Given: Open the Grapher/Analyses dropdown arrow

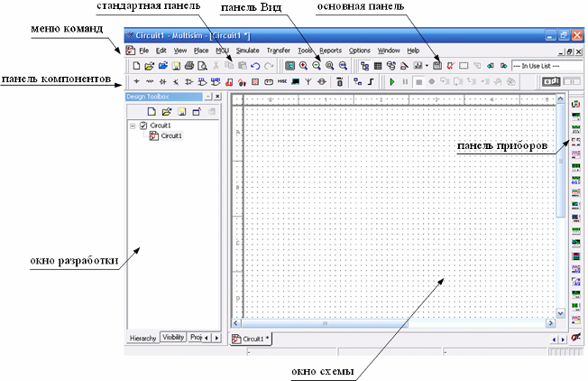Looking at the screenshot, I should (427, 66).
